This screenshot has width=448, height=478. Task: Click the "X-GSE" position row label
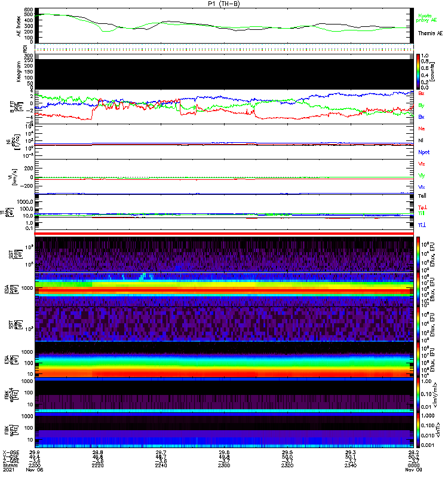[x=11, y=452]
